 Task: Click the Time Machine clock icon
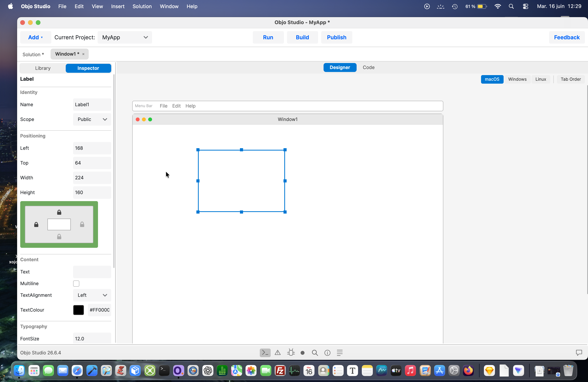pyautogui.click(x=455, y=6)
